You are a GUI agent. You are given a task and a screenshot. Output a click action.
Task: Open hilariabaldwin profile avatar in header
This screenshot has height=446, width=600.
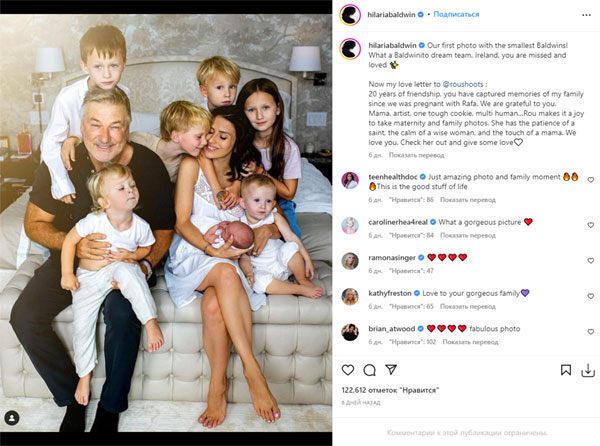[x=350, y=15]
